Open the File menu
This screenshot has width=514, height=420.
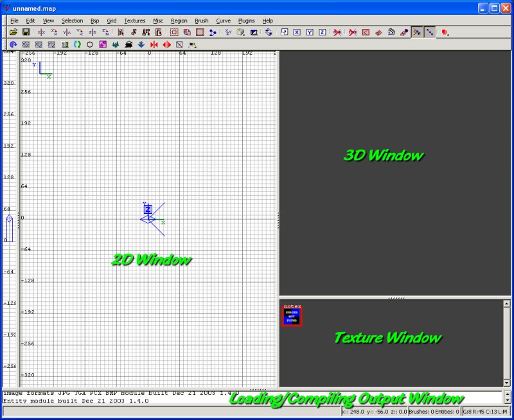coord(14,21)
